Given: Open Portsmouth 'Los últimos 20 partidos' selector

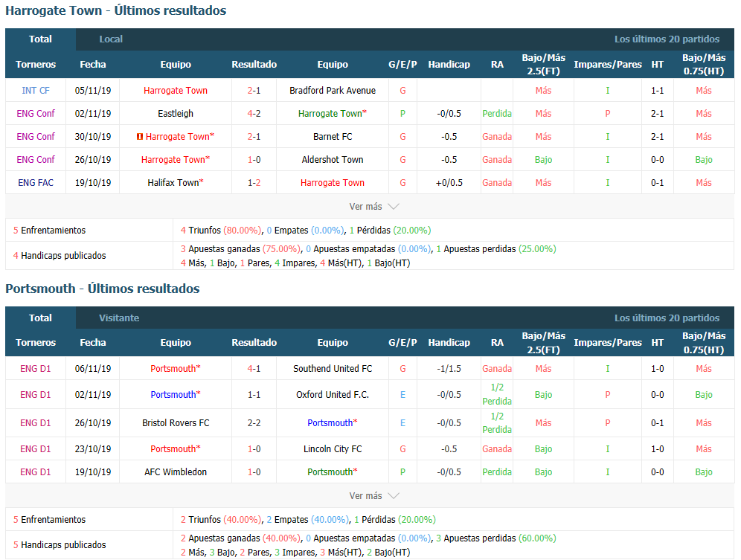Looking at the screenshot, I should (x=667, y=318).
